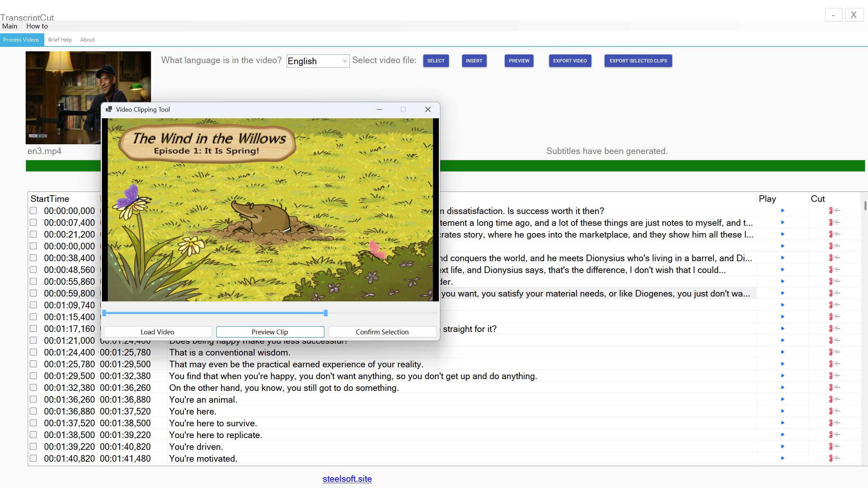Click the clip range end handle
Screen dimensions: 868x488
pyautogui.click(x=325, y=313)
